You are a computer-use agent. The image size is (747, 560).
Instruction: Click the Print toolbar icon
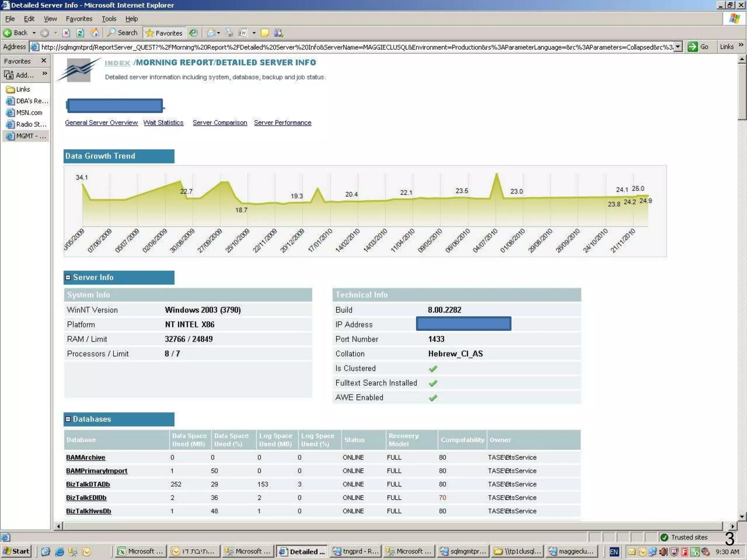[229, 33]
